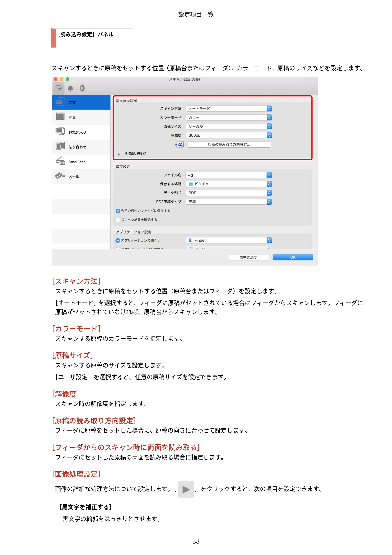Image resolution: width=392 pixels, height=555 pixels.
Task: Click page number 38
Action: (x=196, y=541)
